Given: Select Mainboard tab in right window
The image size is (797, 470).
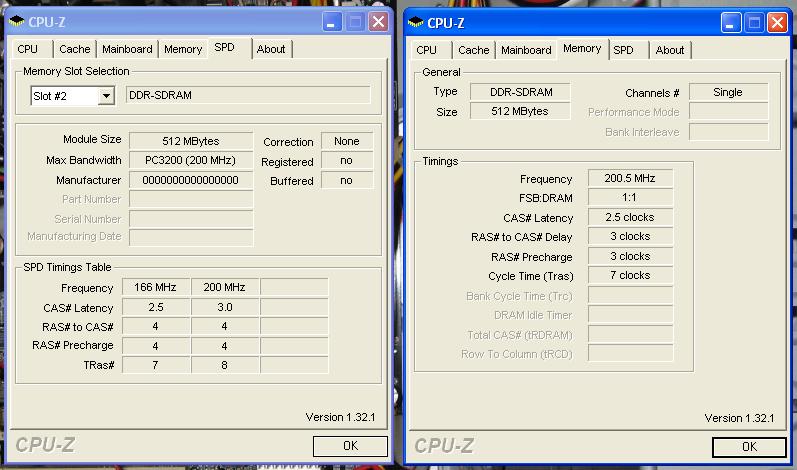Looking at the screenshot, I should 526,50.
